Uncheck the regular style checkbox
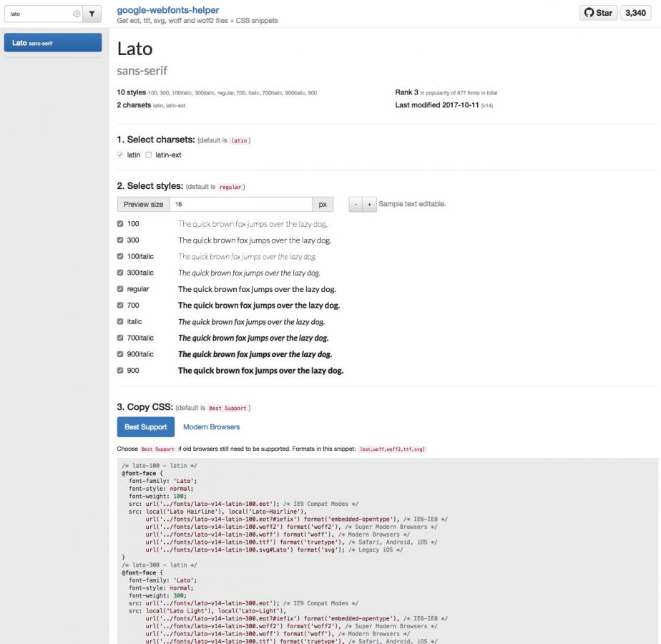Screen dimensions: 661x644 (120, 289)
